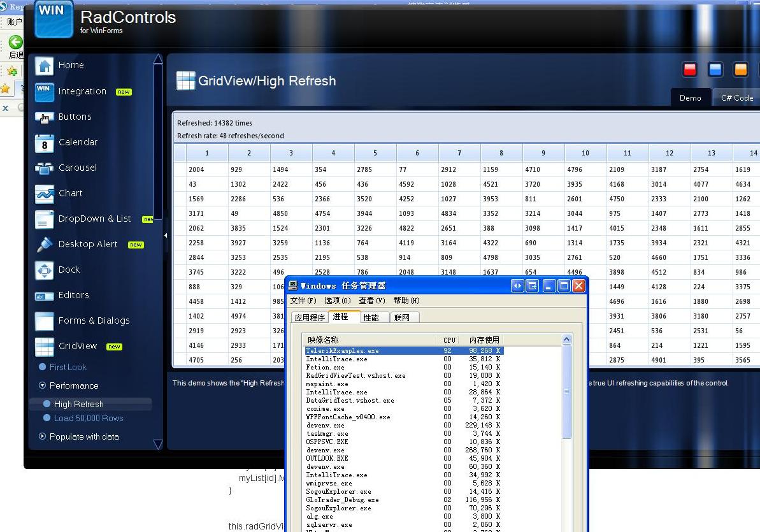The image size is (760, 532).
Task: Click grid column header 7
Action: click(459, 153)
